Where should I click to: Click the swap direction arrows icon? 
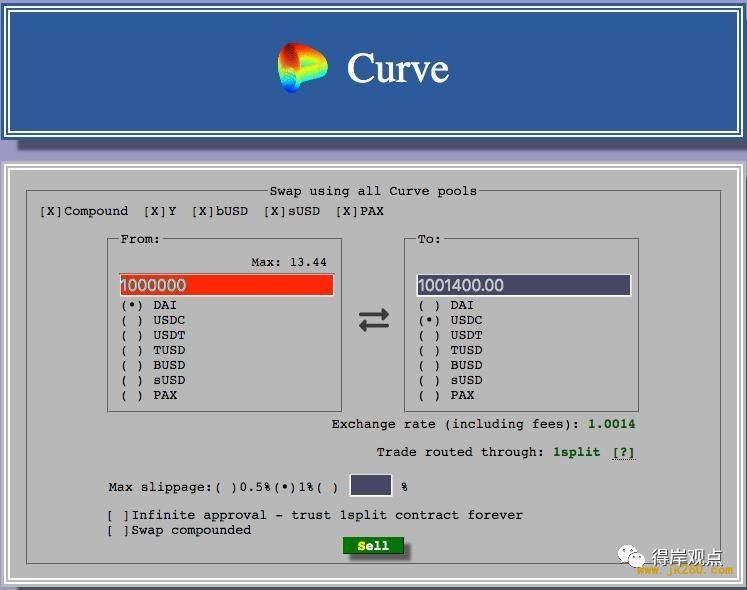pos(374,320)
